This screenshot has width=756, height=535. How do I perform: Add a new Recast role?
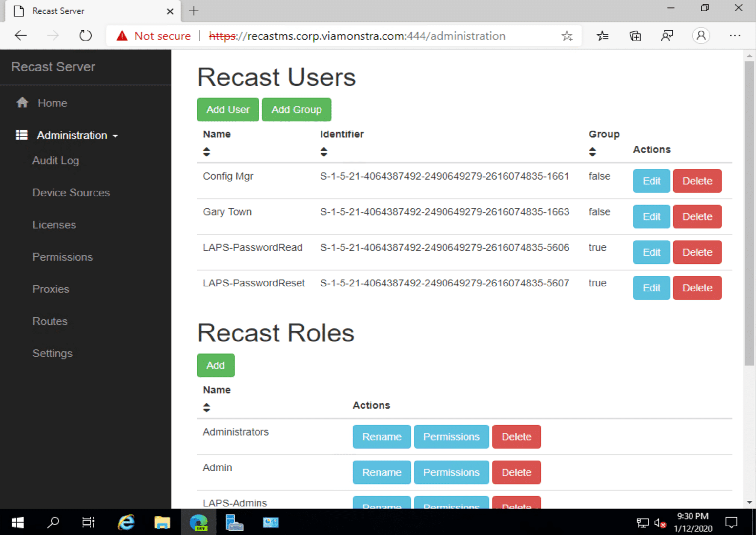tap(216, 365)
